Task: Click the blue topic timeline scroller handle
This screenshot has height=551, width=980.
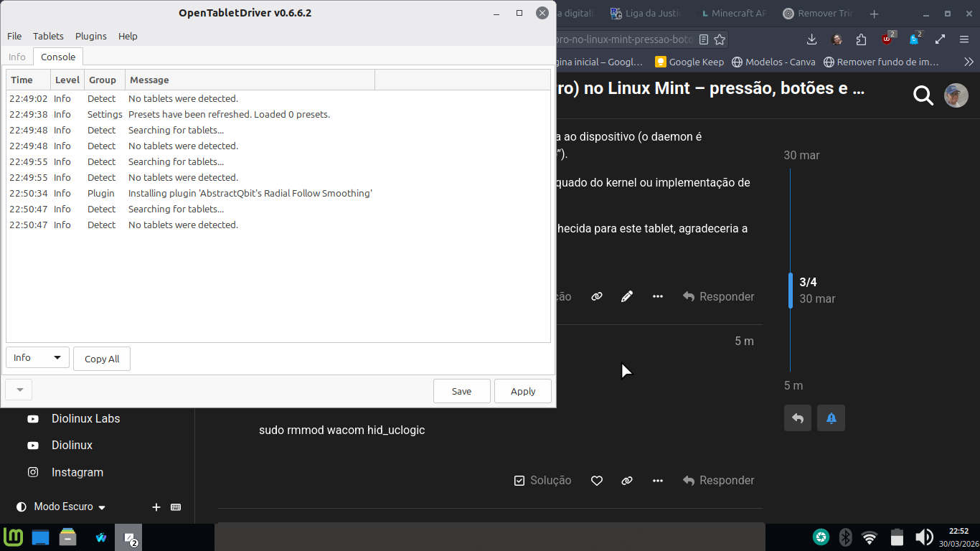Action: click(791, 290)
